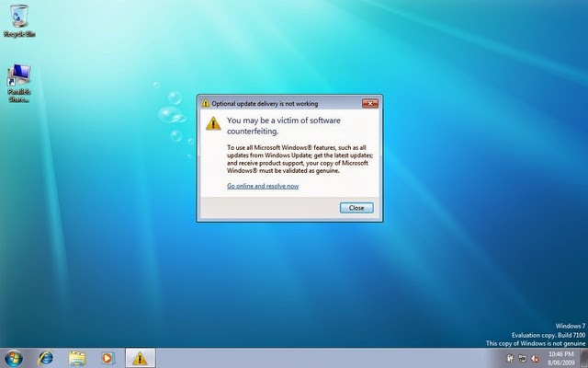Click the paragraph starting 'To use all Microsoft Windows'

[x=300, y=159]
